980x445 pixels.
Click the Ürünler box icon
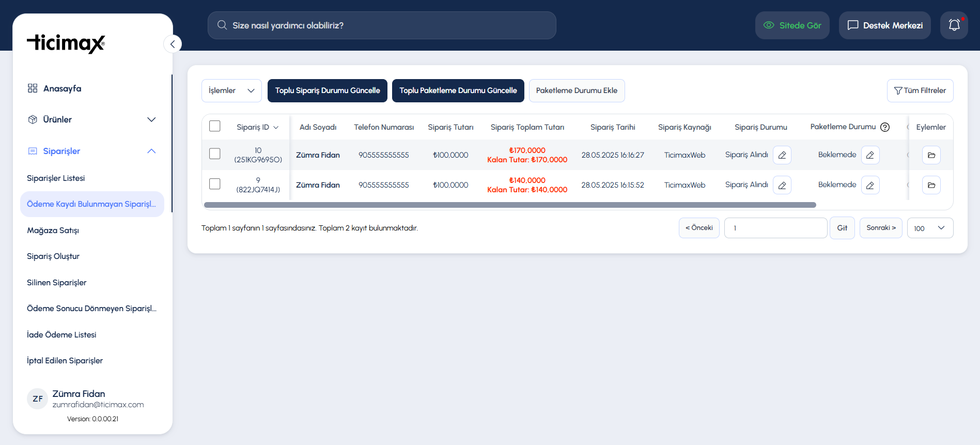click(33, 119)
